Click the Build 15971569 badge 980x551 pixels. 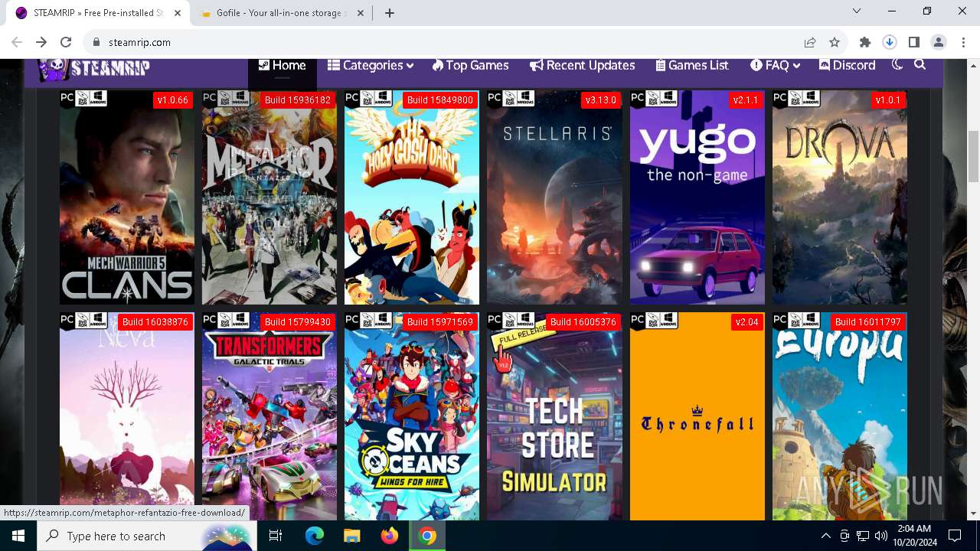click(440, 322)
